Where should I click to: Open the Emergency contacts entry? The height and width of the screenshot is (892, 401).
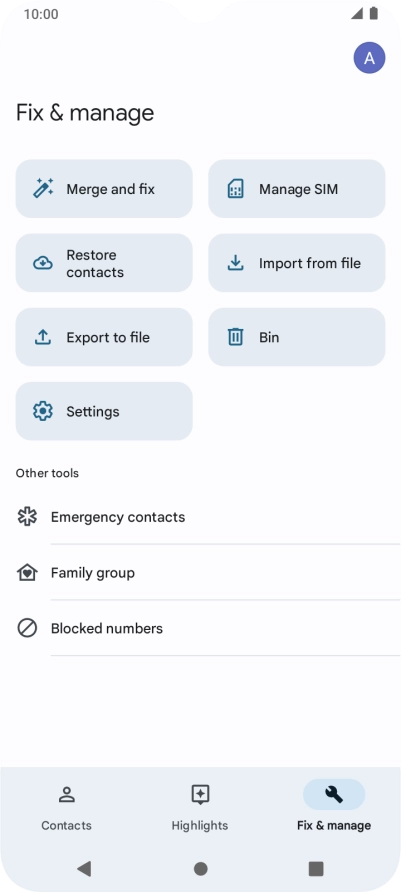coord(208,517)
